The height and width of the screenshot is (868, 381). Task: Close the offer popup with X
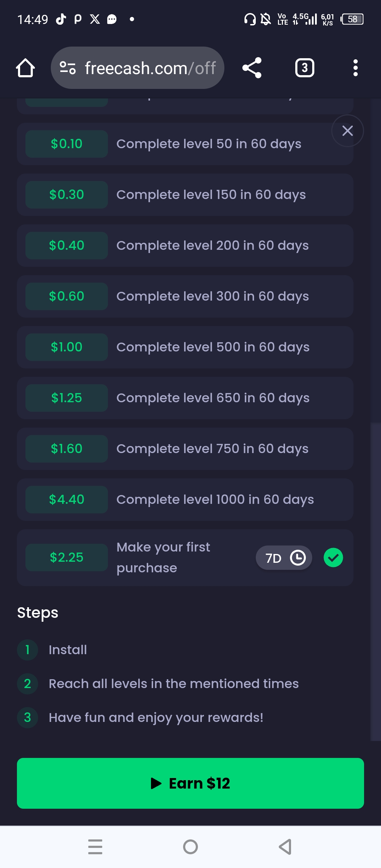coord(347,131)
